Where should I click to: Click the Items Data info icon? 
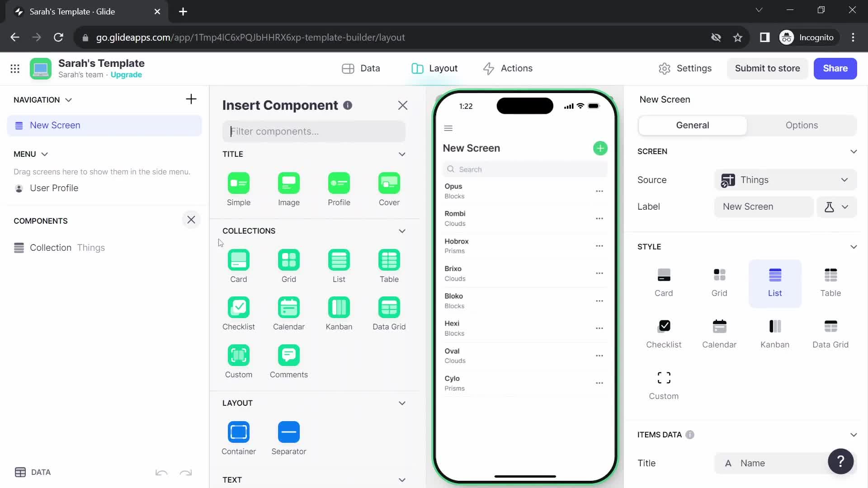689,435
